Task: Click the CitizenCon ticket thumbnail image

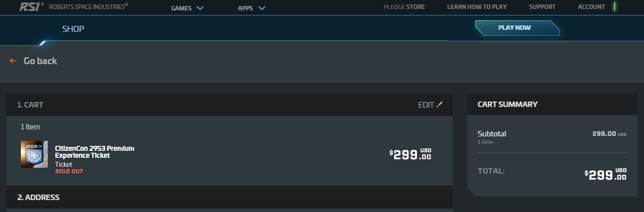Action: coord(34,154)
